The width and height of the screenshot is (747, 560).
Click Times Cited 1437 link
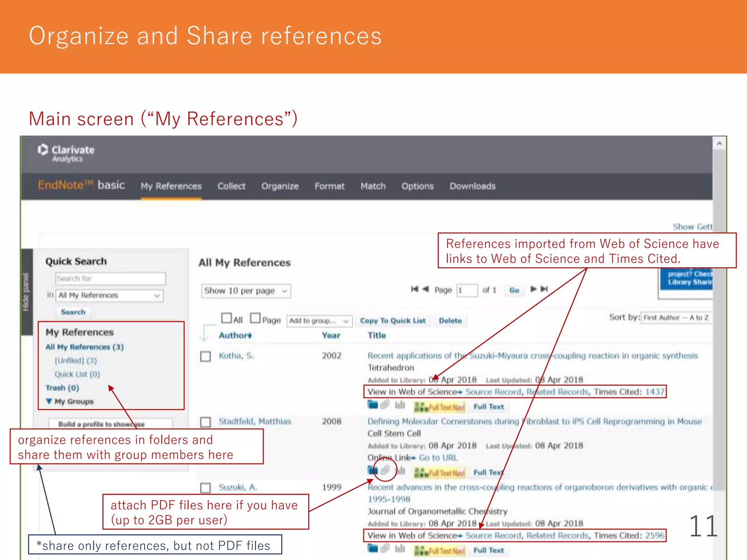655,392
